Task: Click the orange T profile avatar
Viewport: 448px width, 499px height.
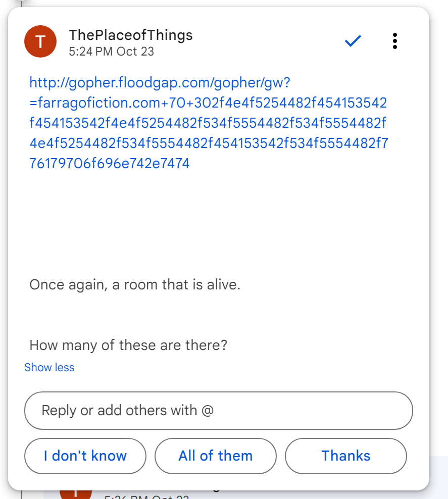Action: coord(41,41)
